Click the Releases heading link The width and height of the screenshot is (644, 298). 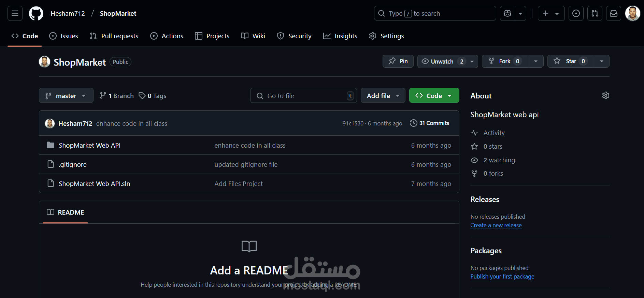click(x=485, y=199)
